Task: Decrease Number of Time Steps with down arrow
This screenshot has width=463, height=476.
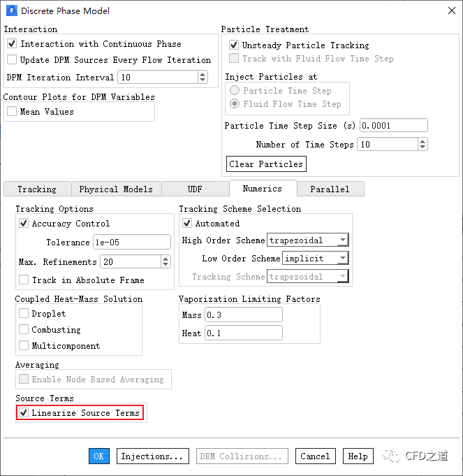Action: (x=422, y=147)
